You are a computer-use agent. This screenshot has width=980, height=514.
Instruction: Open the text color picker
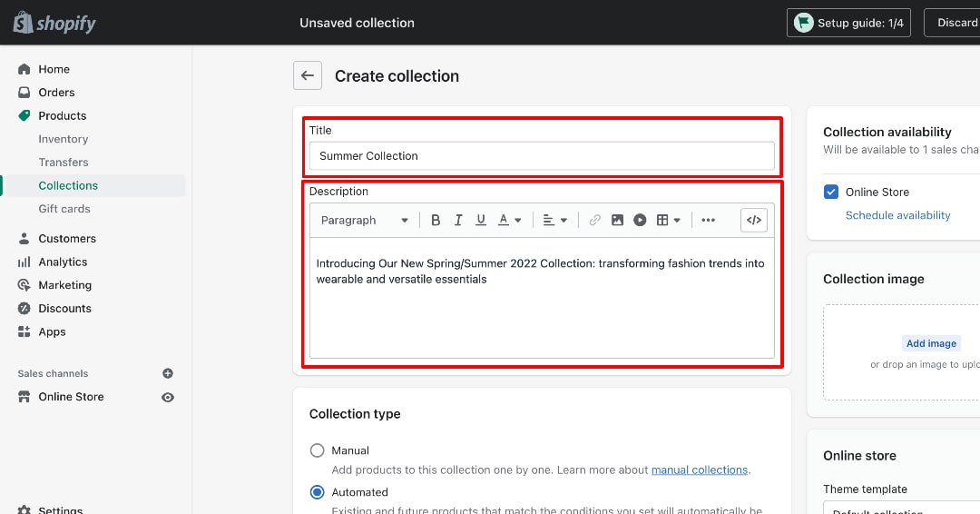(509, 220)
